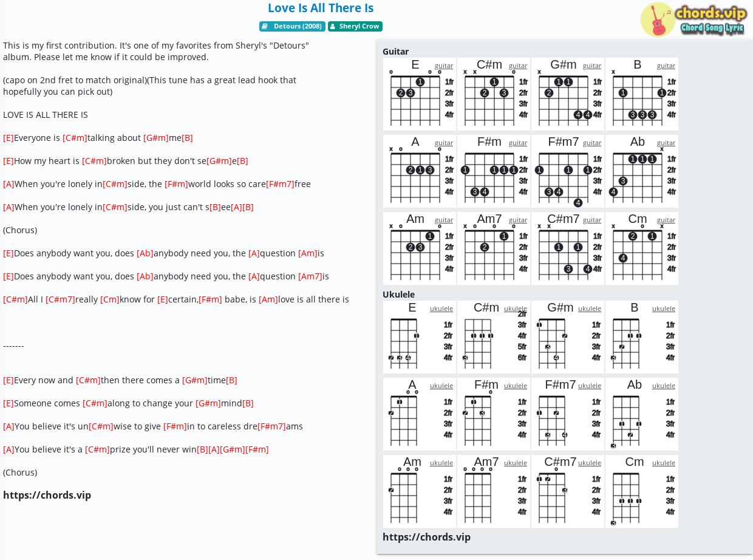753x560 pixels.
Task: Open the guitar link for the E chord
Action: [x=444, y=66]
